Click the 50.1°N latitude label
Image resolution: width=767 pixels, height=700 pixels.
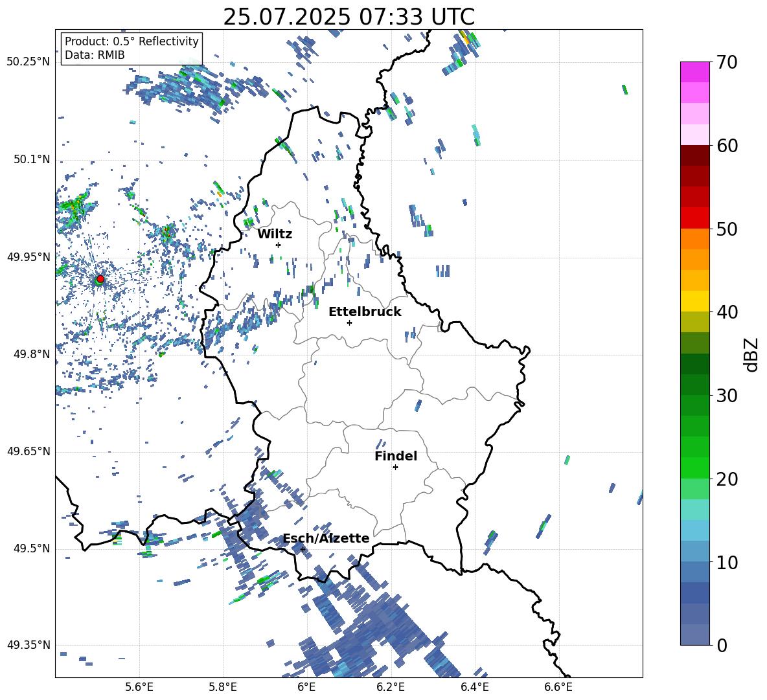click(x=32, y=159)
